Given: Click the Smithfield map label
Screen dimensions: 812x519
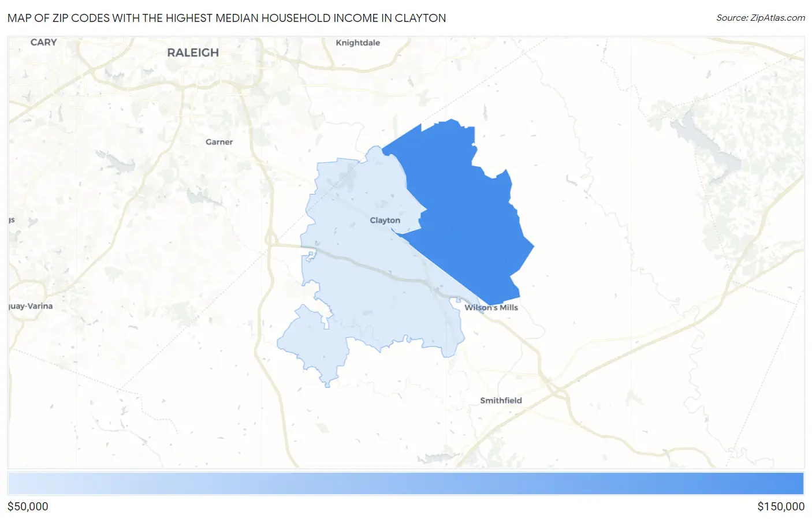Looking at the screenshot, I should click(x=501, y=401).
